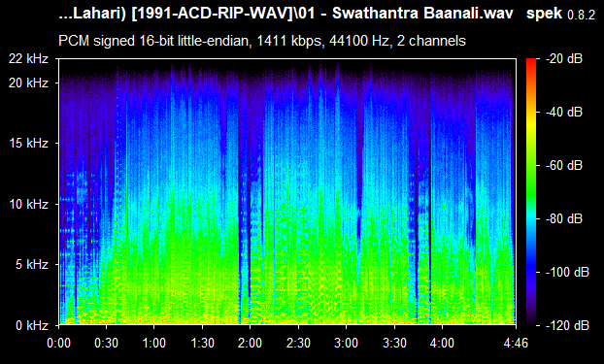Click the 20 kHz frequency axis label
Image resolution: width=604 pixels, height=364 pixels.
29,83
